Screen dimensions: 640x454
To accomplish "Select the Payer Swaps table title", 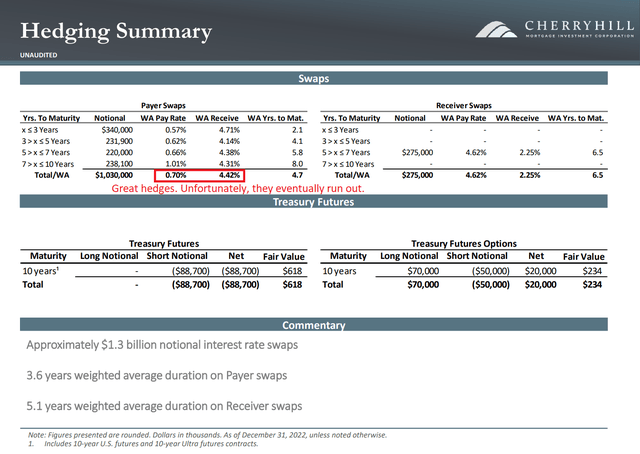I will [163, 105].
